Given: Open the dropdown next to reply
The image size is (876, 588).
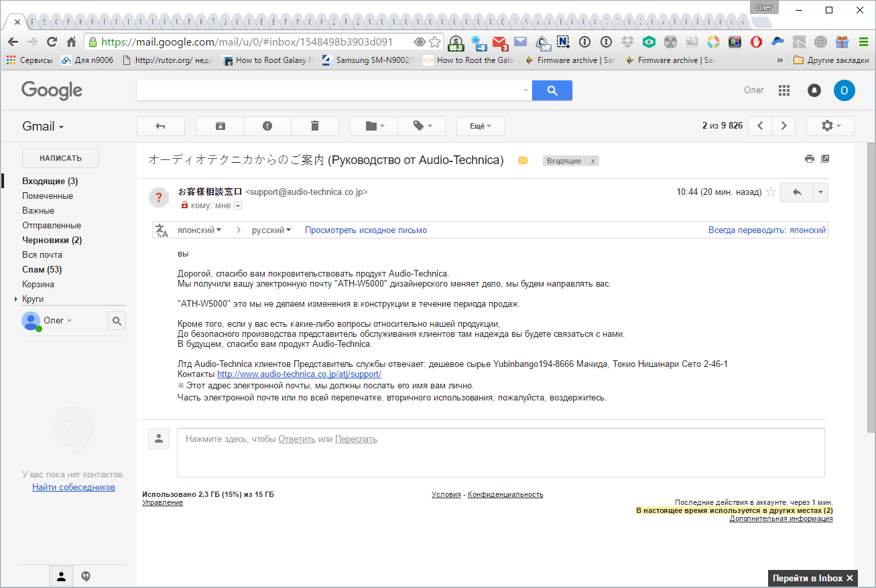Looking at the screenshot, I should tap(821, 192).
